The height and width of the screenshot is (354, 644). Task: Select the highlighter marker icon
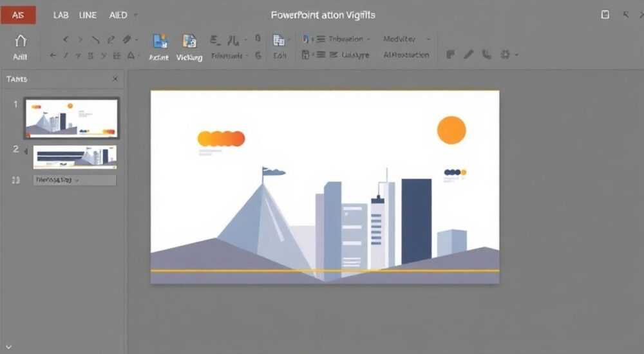[126, 39]
